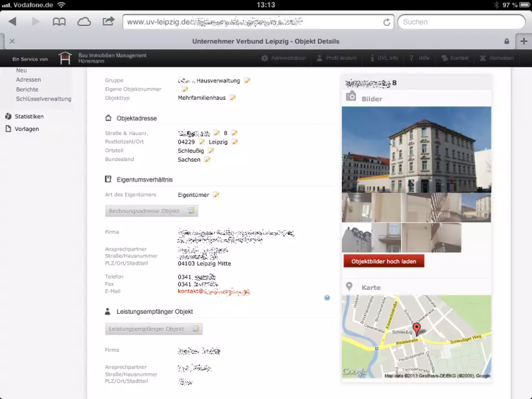Viewport: 532px width, 399px height.
Task: Click the location pin icon beside Karte
Action: [x=349, y=287]
